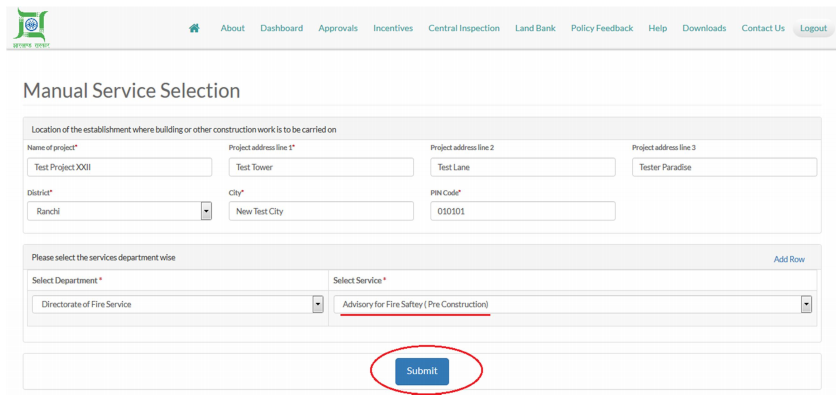Open the Land Bank page
836x401 pixels.
[535, 28]
